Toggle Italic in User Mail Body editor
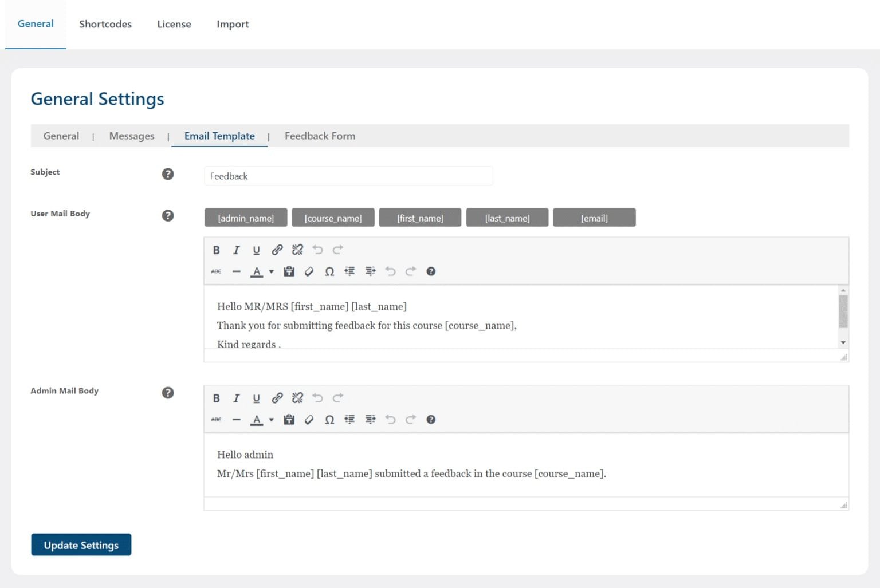Image resolution: width=880 pixels, height=588 pixels. (x=236, y=250)
